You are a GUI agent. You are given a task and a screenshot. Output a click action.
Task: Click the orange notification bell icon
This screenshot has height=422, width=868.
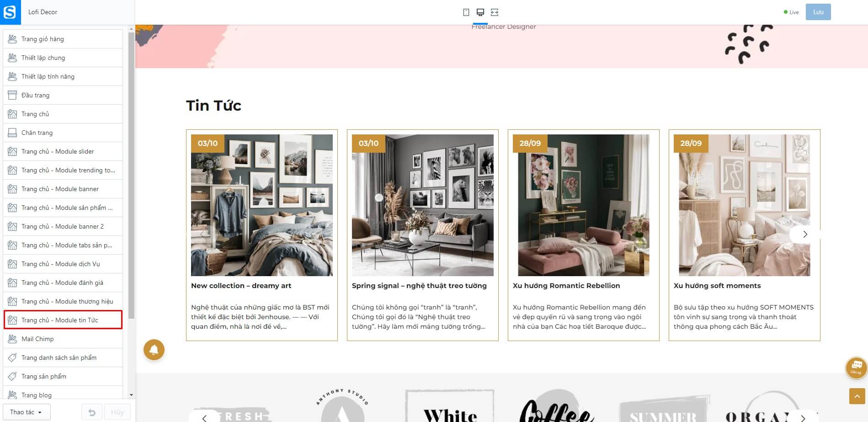tap(154, 350)
